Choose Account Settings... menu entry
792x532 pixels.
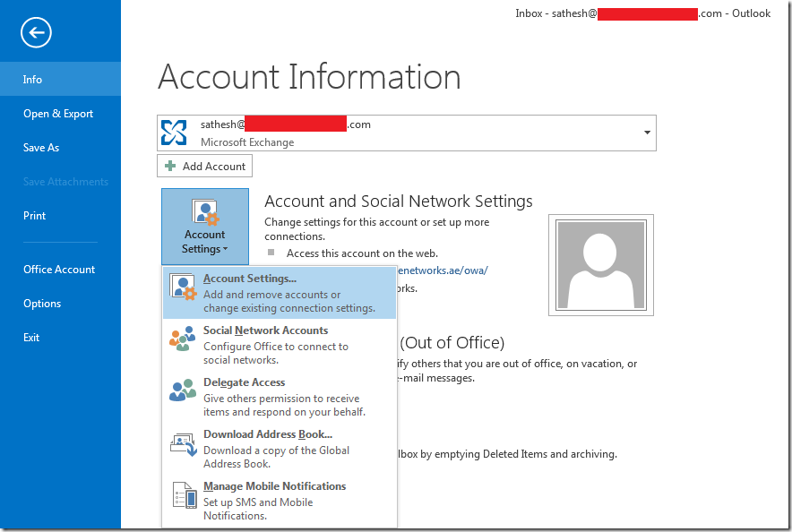[x=280, y=293]
